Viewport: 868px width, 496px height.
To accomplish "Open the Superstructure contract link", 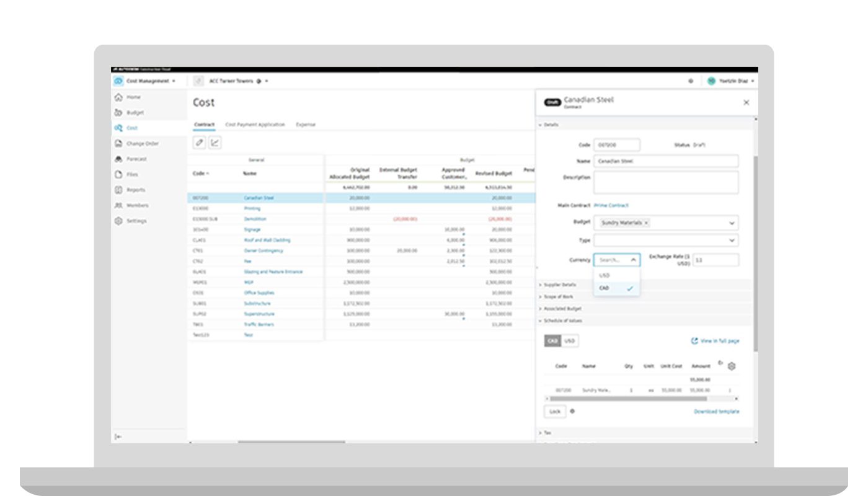I will click(x=259, y=314).
